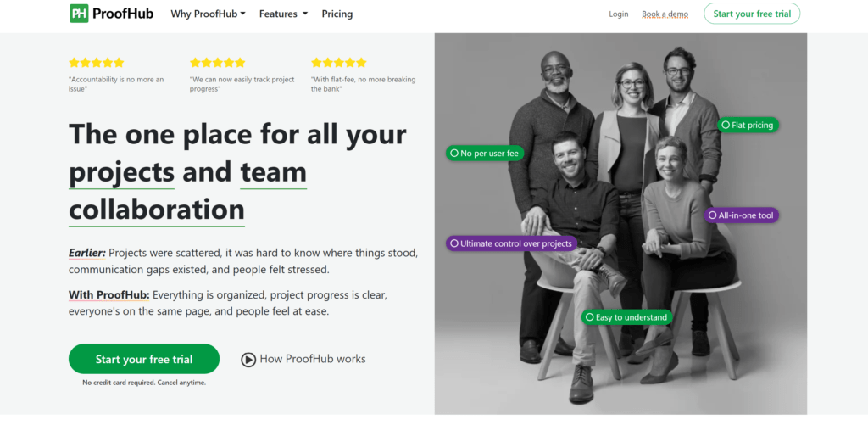Click the five stars above the accountability review
Image resolution: width=868 pixels, height=425 pixels.
coord(97,63)
